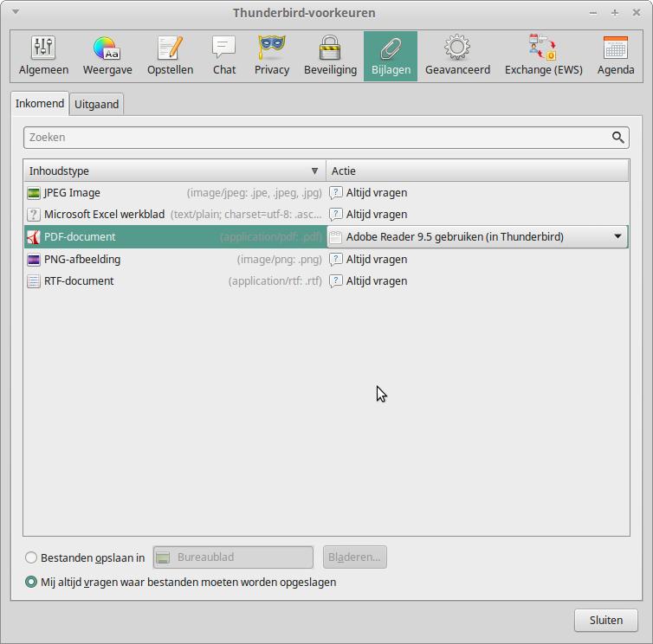Maximize the Thunderbird-voorkeuren window
This screenshot has height=644, width=653.
pos(615,13)
